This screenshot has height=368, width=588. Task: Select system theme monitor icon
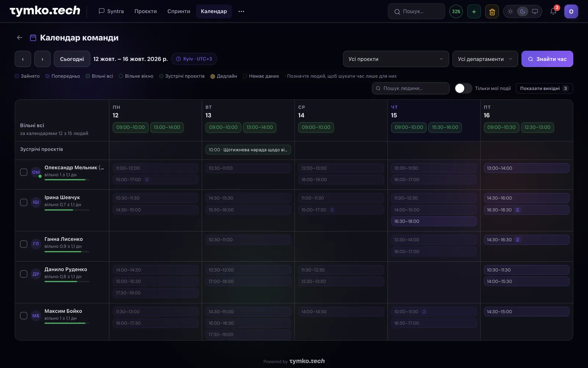coord(535,11)
